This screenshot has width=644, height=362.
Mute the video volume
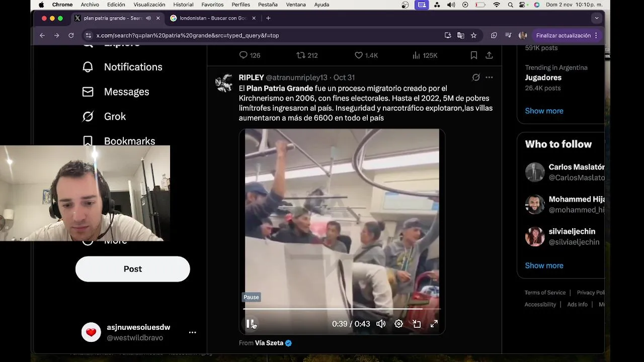click(x=381, y=324)
